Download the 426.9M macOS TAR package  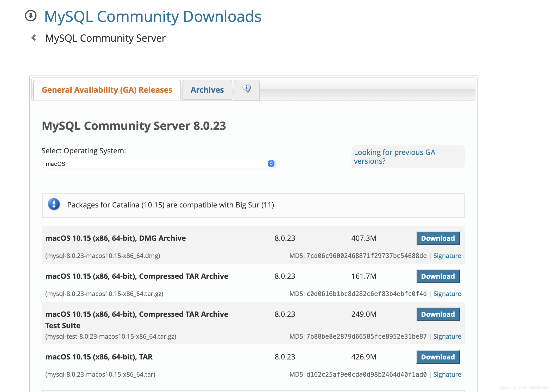438,357
